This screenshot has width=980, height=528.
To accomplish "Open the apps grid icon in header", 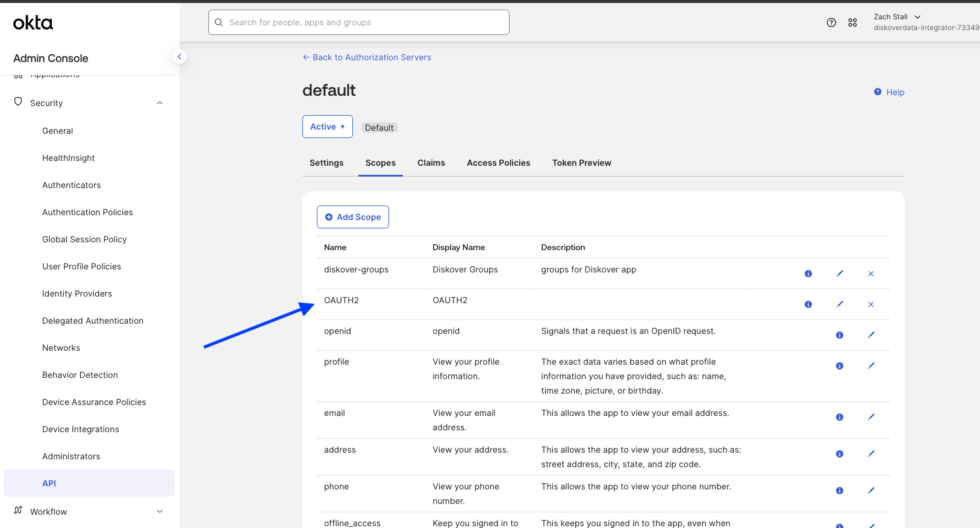I will click(852, 23).
